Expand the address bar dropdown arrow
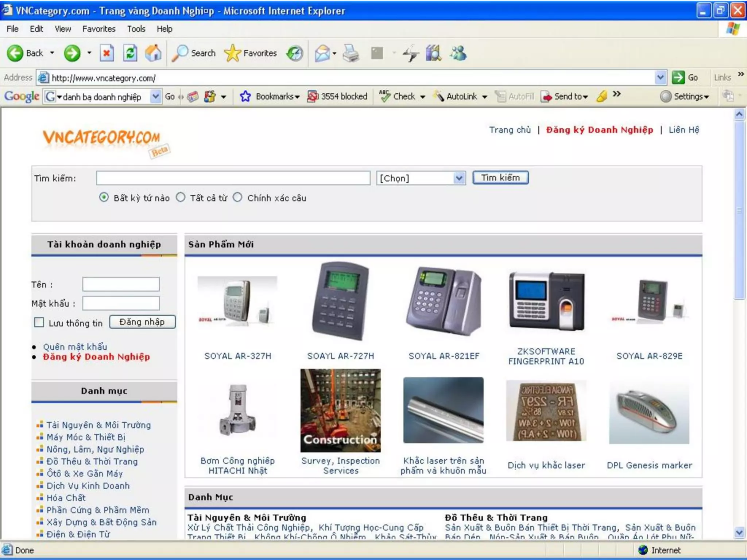 [660, 77]
